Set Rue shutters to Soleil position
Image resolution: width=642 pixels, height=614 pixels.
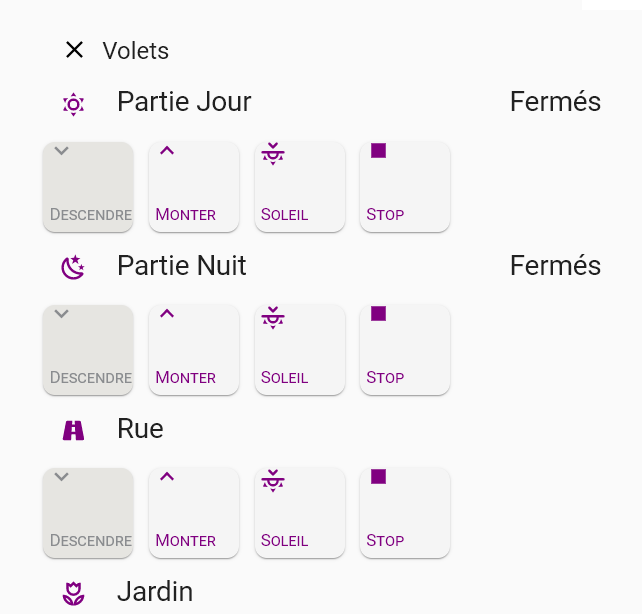tap(300, 513)
